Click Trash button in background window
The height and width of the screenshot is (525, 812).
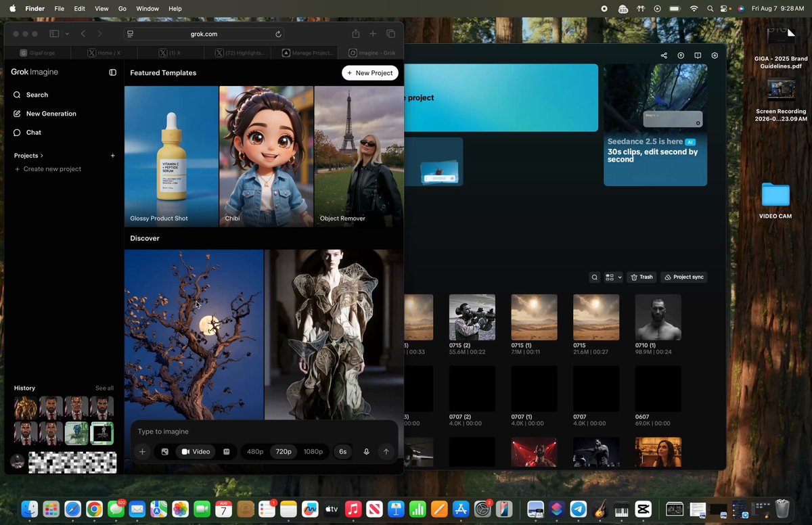click(641, 277)
